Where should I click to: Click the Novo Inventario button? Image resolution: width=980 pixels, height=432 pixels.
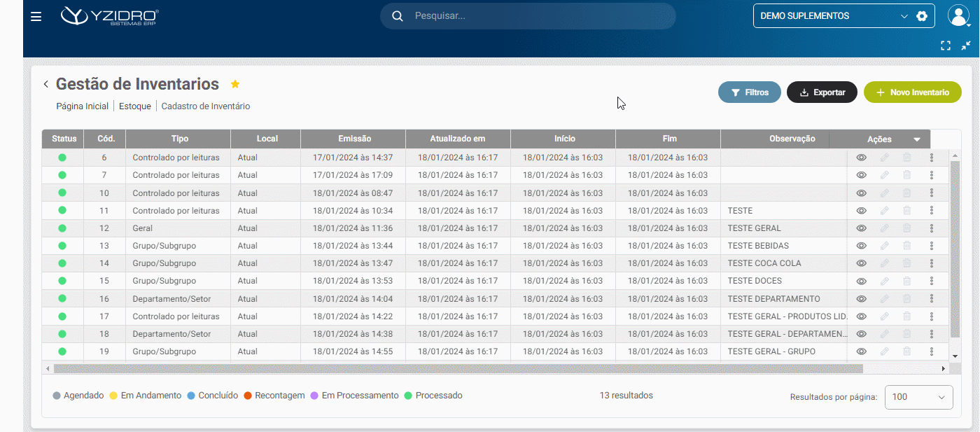912,92
